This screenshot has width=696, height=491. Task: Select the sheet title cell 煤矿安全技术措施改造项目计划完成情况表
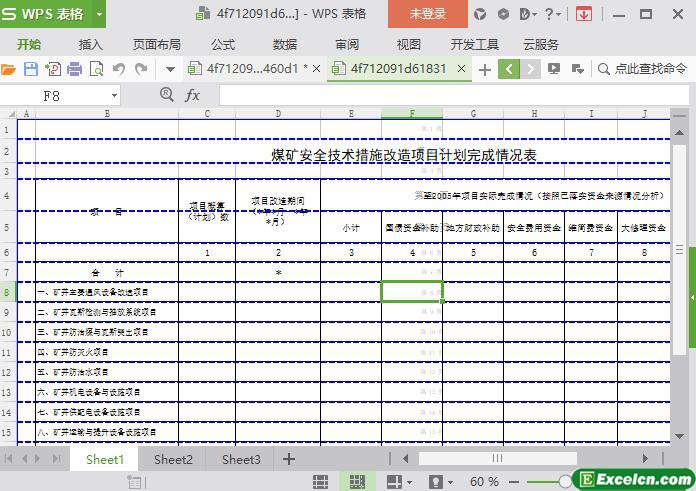pos(403,155)
